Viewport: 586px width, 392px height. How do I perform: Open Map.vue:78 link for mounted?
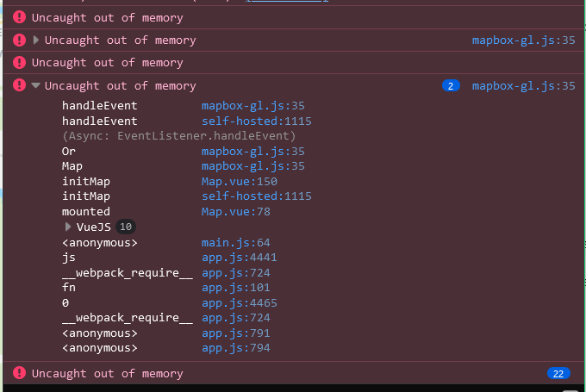pyautogui.click(x=236, y=212)
